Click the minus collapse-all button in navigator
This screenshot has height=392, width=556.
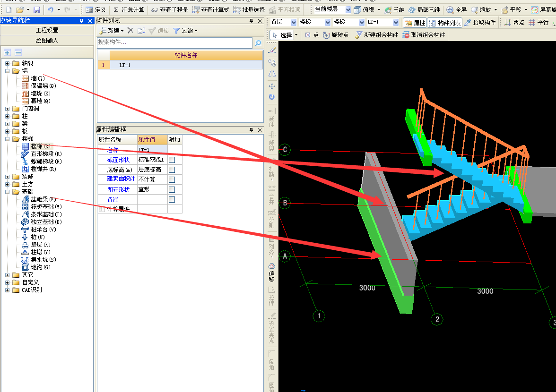(x=18, y=53)
